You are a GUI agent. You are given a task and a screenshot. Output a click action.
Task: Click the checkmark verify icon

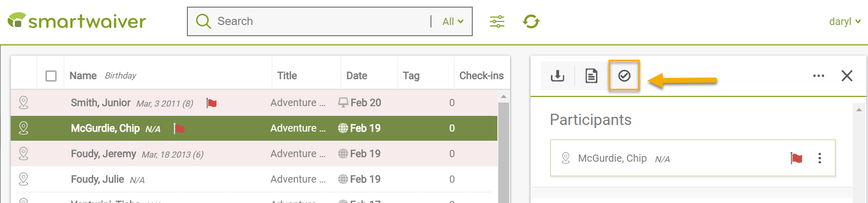[624, 76]
